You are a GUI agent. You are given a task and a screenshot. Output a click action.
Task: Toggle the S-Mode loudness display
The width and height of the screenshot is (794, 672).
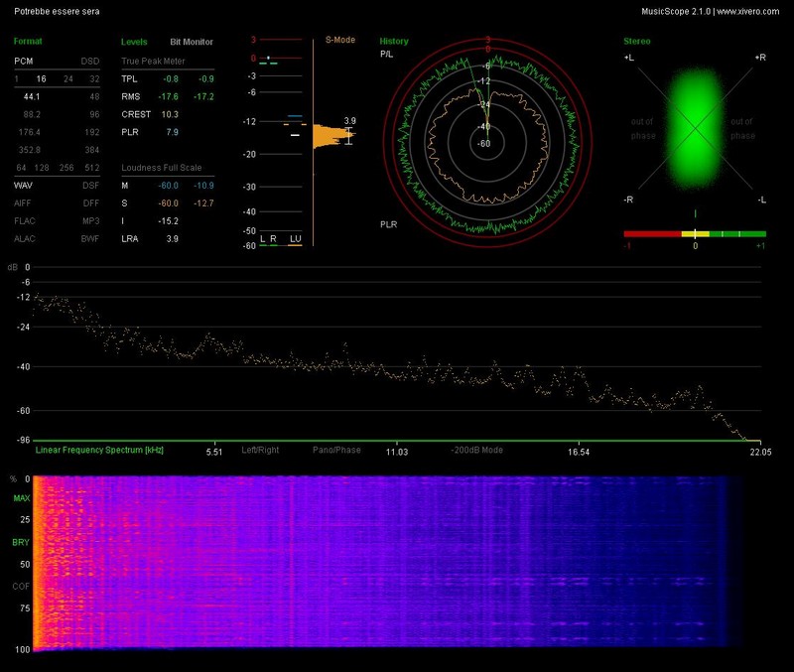[340, 40]
